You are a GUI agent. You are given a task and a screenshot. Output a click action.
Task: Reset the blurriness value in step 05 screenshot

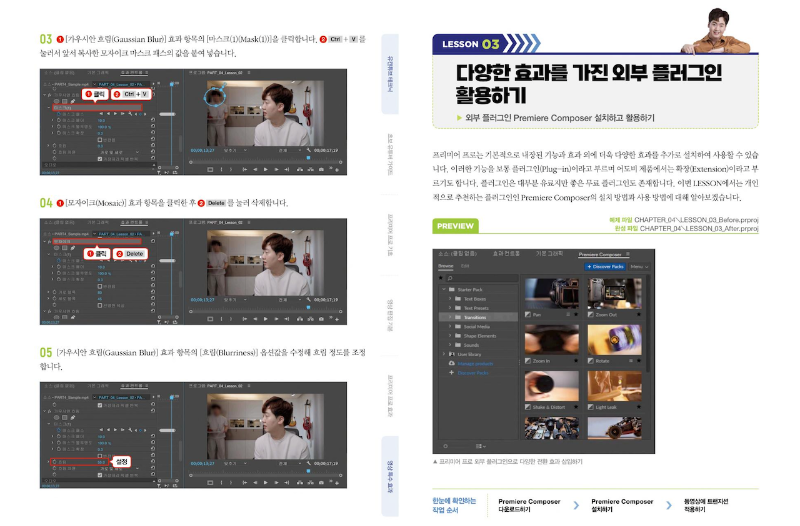(153, 461)
